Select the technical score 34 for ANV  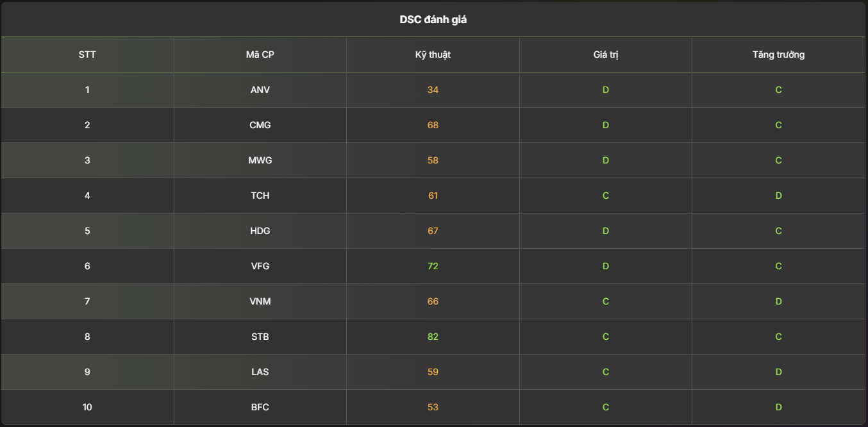click(433, 90)
